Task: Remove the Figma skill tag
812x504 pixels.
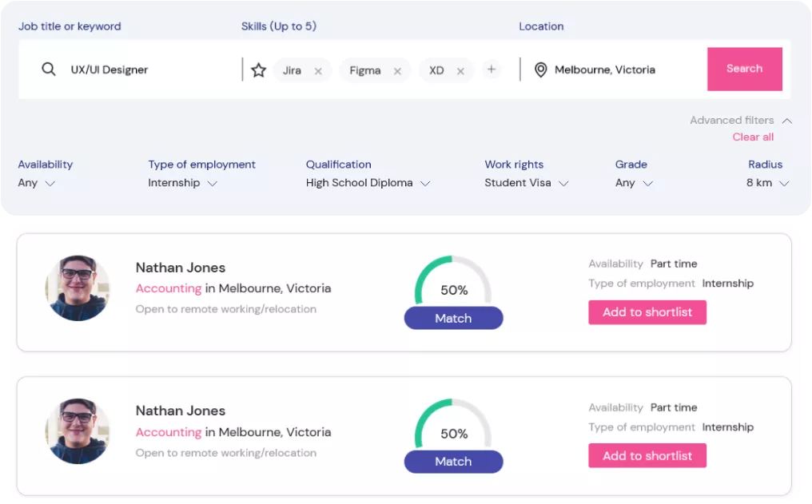Action: [x=397, y=71]
